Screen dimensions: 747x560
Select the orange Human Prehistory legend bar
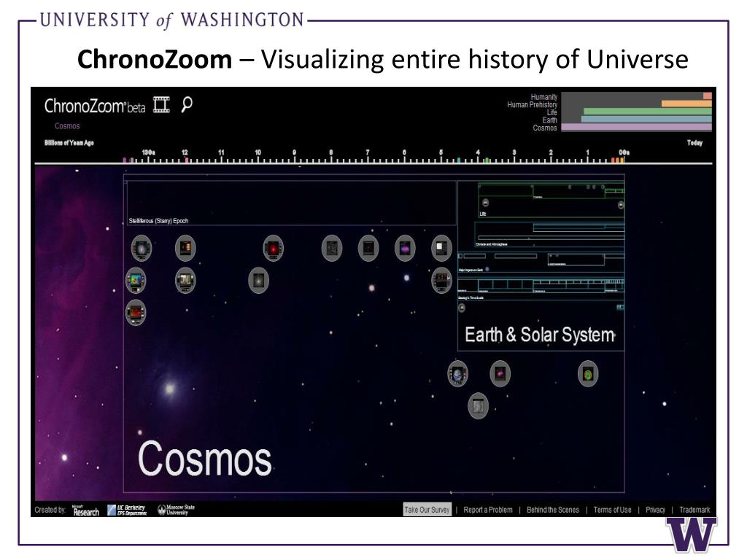point(686,104)
